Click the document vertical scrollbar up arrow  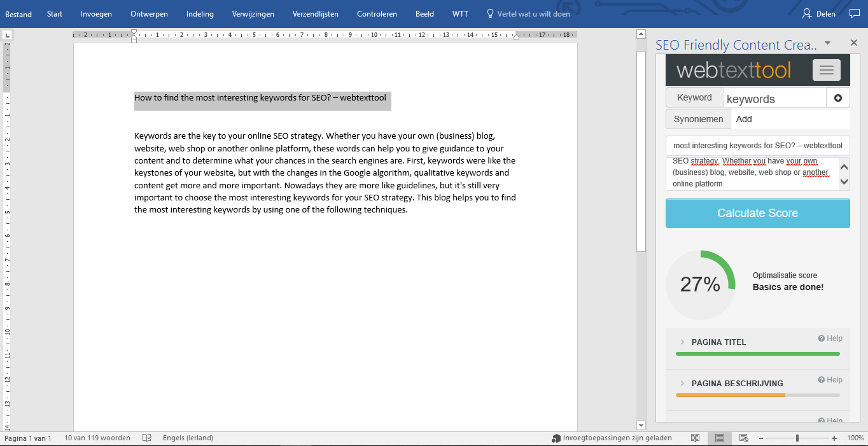click(x=641, y=34)
